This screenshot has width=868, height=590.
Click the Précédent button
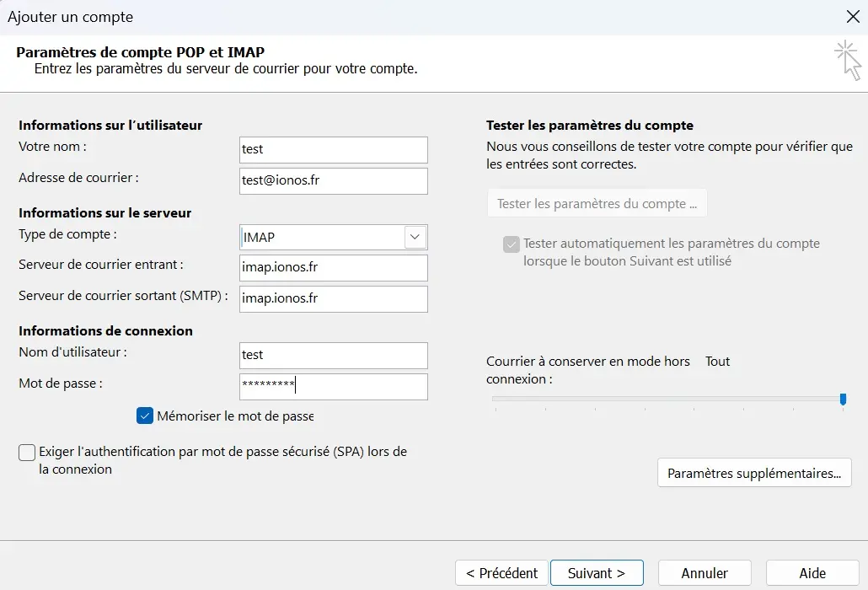[501, 572]
